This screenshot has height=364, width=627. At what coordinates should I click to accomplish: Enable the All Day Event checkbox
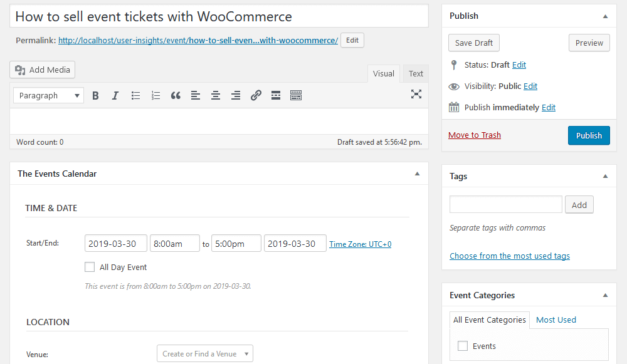tap(90, 267)
